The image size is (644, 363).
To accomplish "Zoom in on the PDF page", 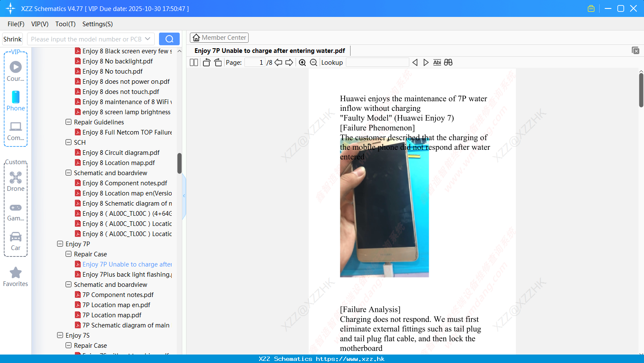I will click(x=302, y=62).
